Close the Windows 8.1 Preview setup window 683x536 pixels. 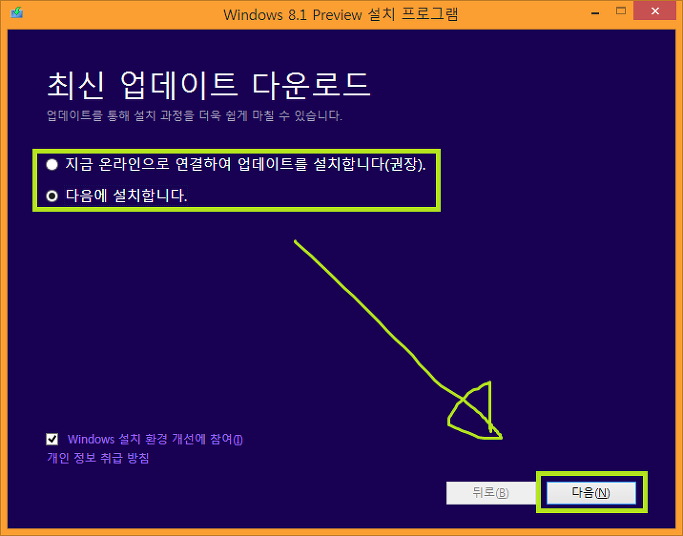point(655,11)
